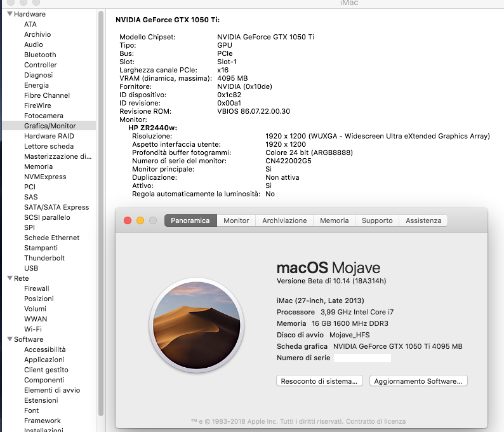Viewport: 504px width, 432px height.
Task: Click Resoconto di sistema... button
Action: point(319,381)
